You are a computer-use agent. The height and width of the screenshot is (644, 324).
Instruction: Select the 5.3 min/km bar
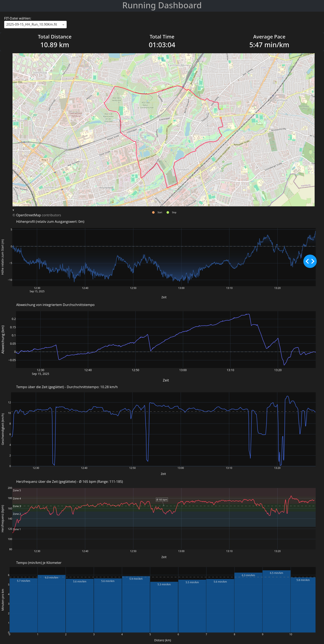164,608
